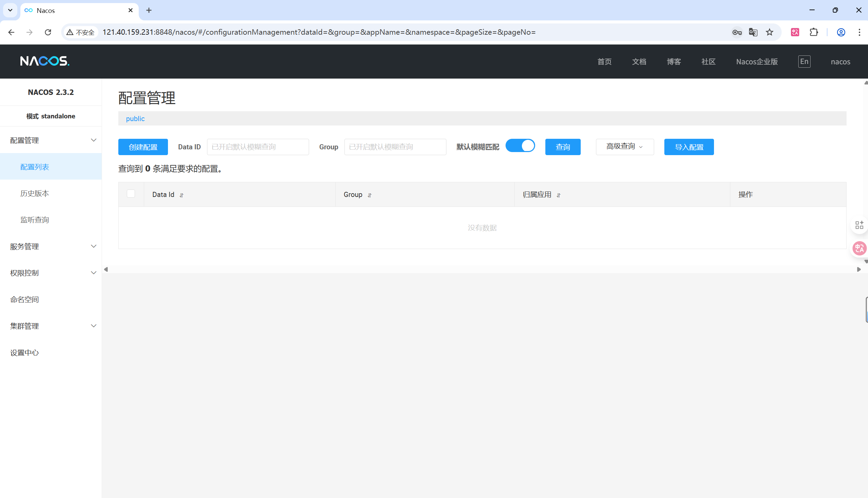Open 历史版本 in the sidebar
The image size is (868, 498).
[x=35, y=193]
